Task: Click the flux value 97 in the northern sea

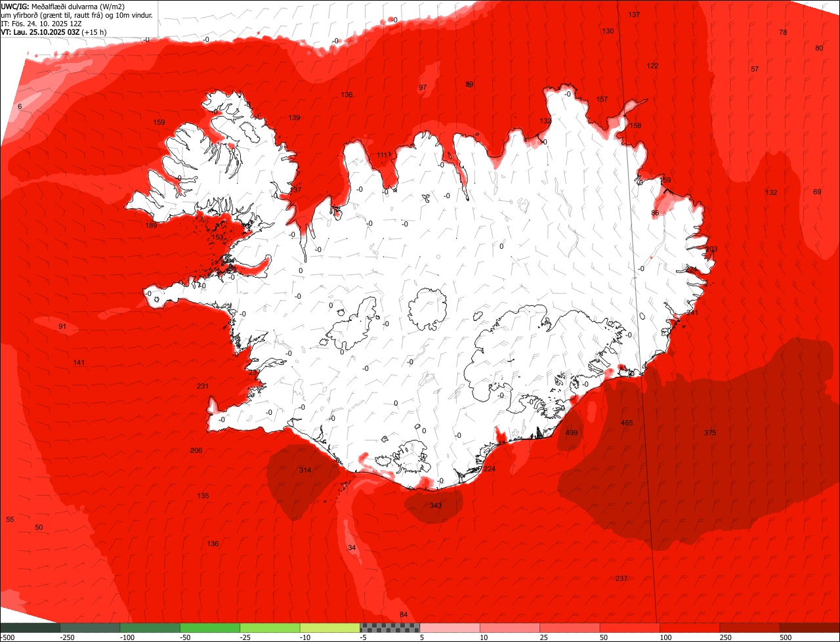Action: (x=423, y=87)
